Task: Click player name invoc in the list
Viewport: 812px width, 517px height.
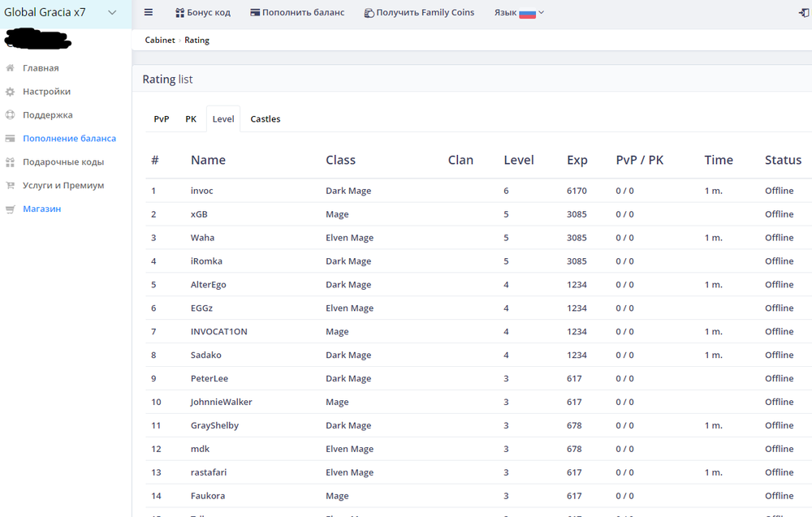Action: pyautogui.click(x=202, y=191)
